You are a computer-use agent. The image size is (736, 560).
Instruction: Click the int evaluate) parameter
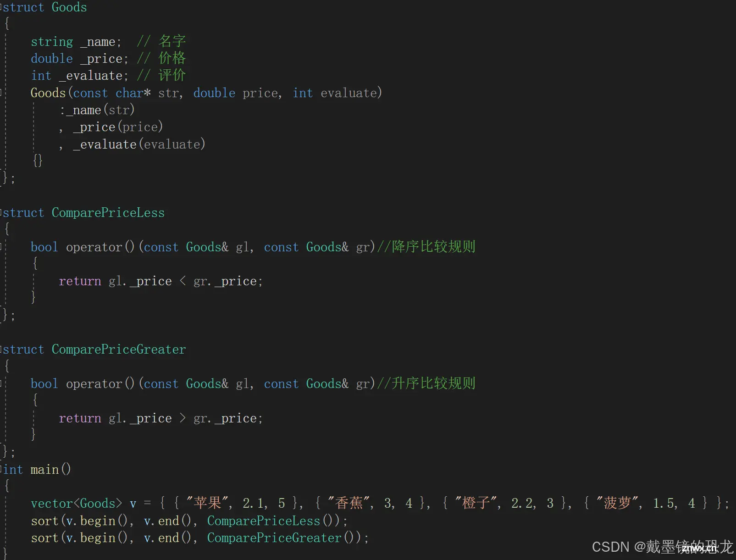point(338,93)
